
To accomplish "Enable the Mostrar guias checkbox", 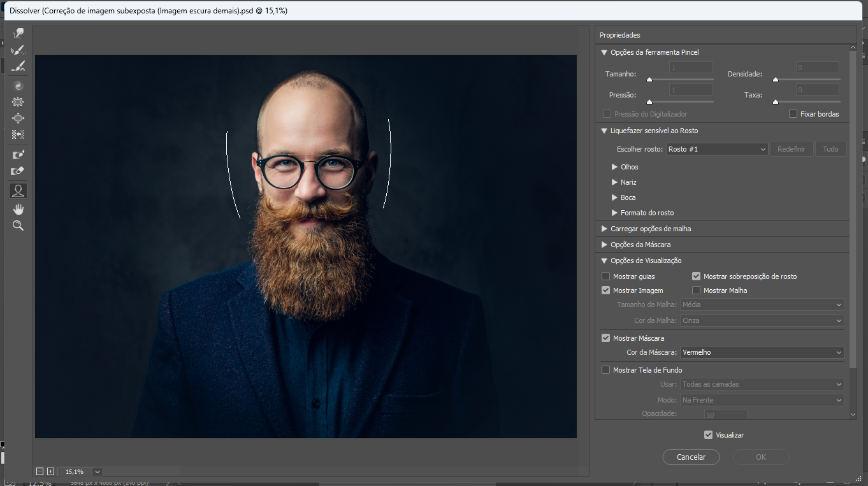I will (x=606, y=276).
